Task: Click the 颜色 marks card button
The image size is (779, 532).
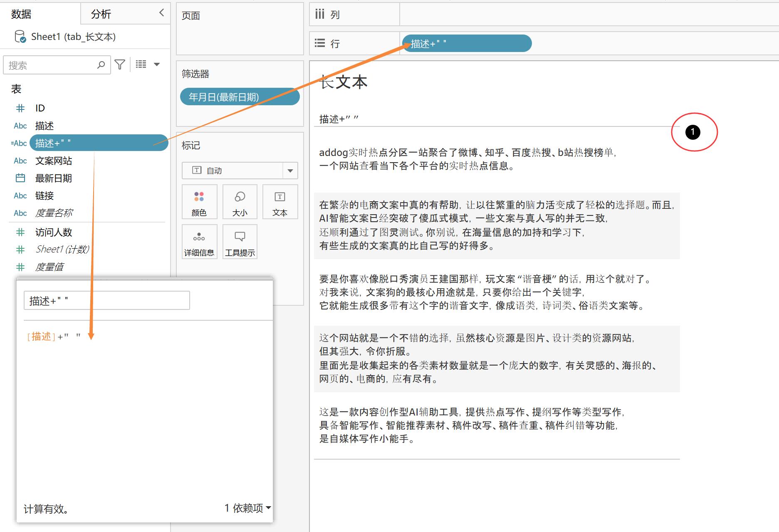Action: click(x=199, y=202)
